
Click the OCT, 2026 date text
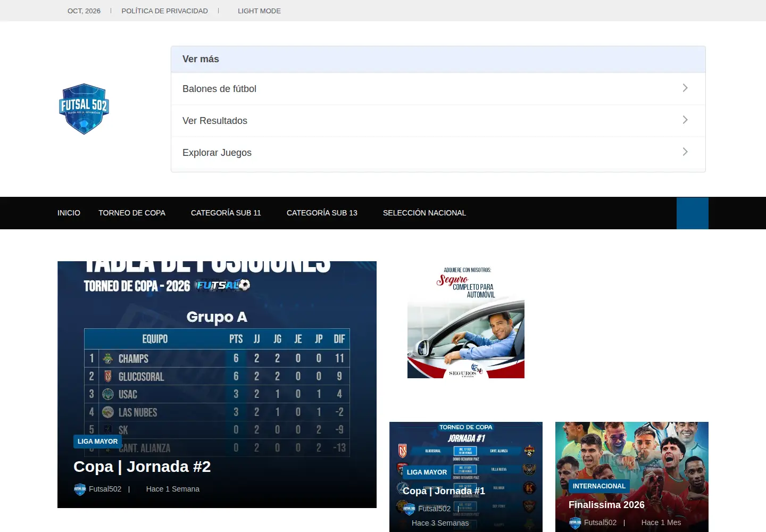point(84,11)
